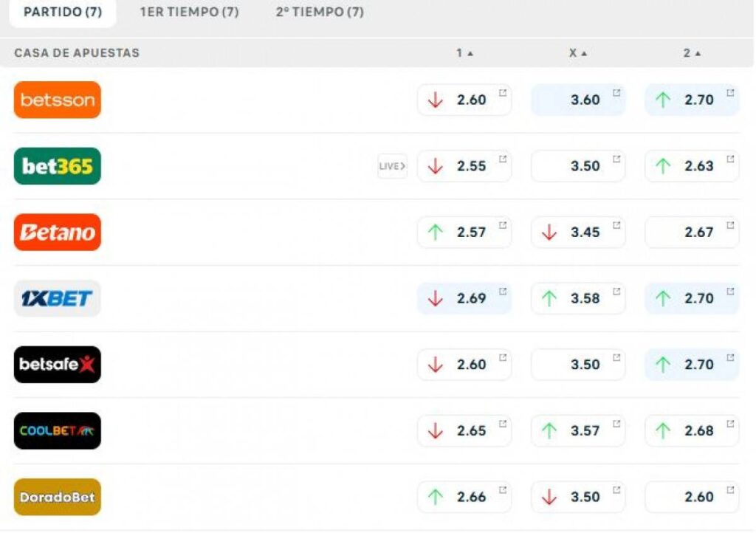Click external link icon on Betano 2.67 odds
Viewport: 756px width, 533px height.
pos(730,225)
